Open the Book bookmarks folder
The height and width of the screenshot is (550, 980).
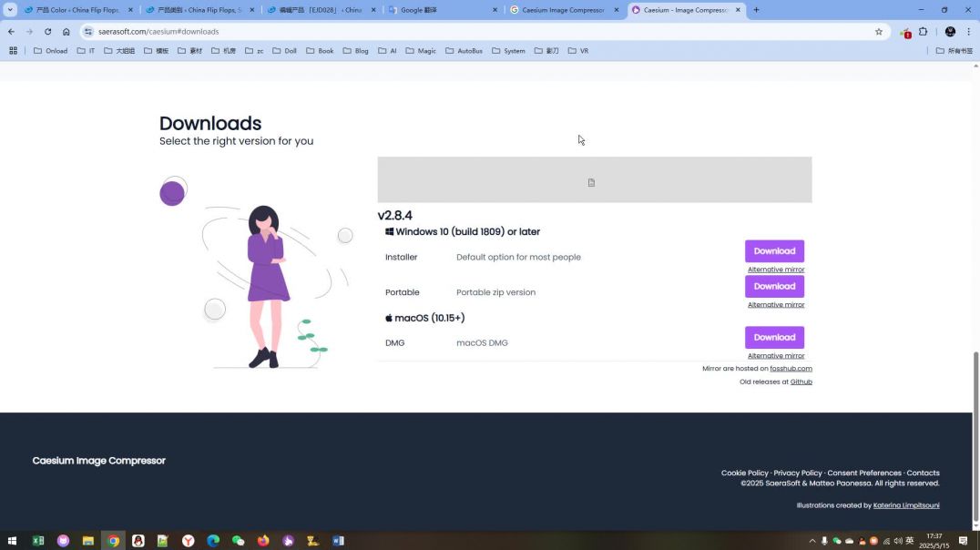[320, 51]
